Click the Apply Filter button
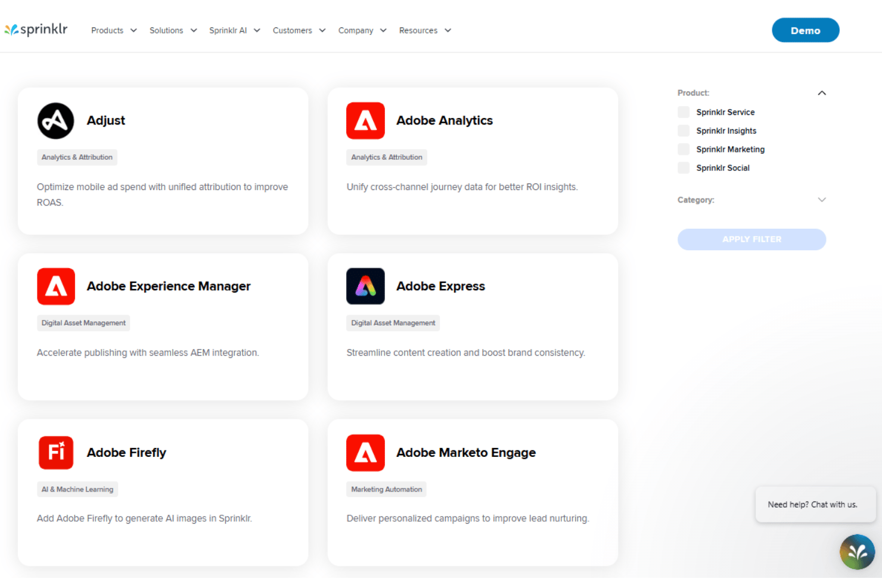 (751, 239)
